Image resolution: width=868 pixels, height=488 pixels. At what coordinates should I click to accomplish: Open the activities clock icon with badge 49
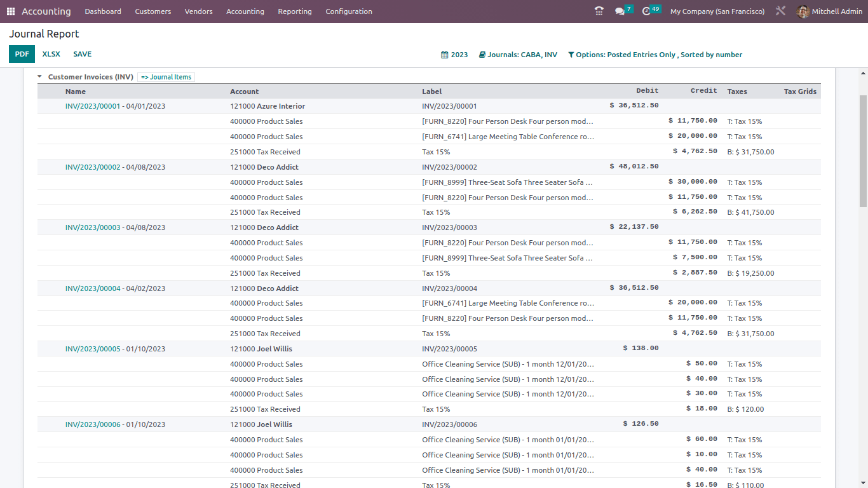[x=651, y=11]
